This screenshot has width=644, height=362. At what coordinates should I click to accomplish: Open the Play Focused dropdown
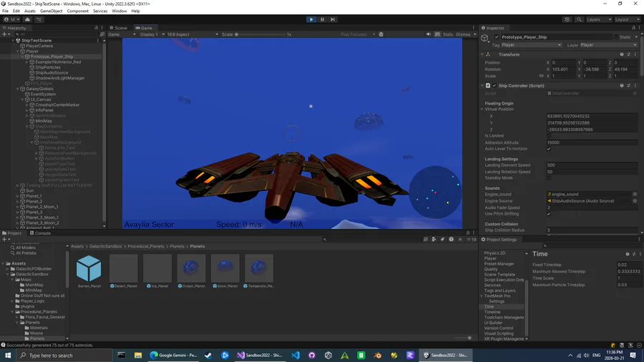(x=357, y=34)
